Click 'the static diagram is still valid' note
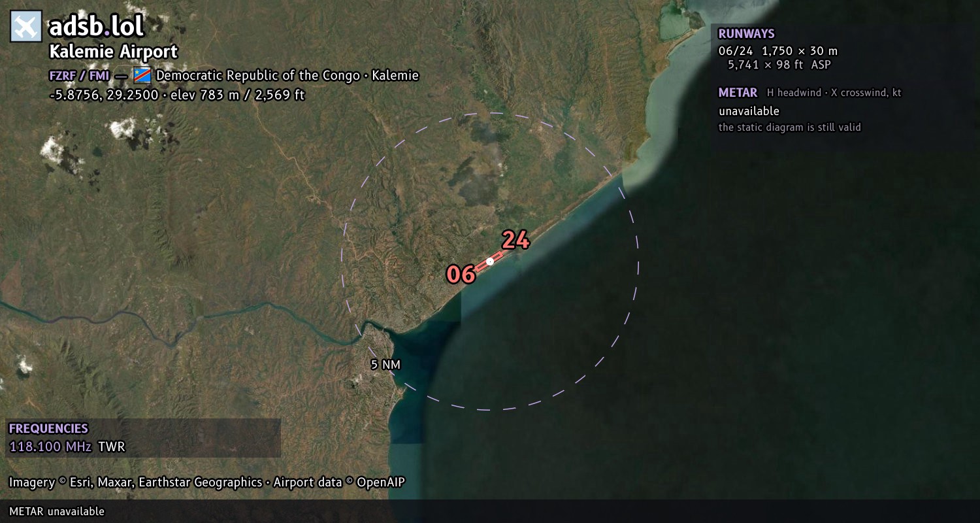Viewport: 980px width, 523px height. click(x=790, y=127)
